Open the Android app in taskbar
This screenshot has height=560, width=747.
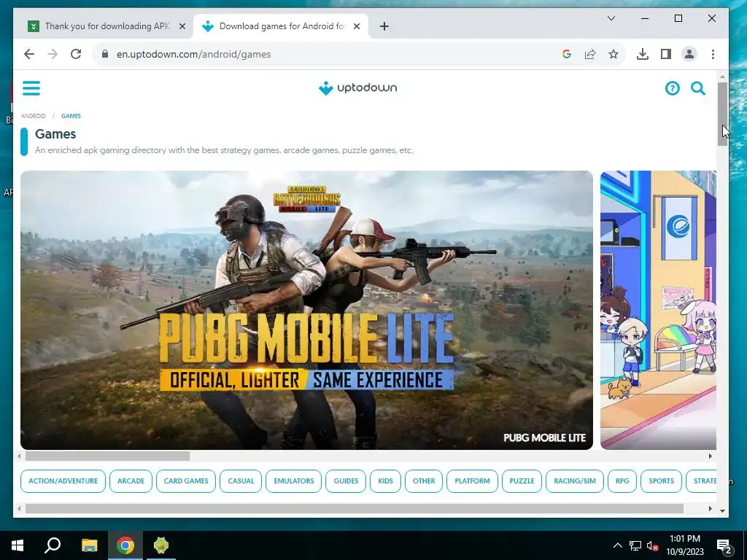[161, 545]
